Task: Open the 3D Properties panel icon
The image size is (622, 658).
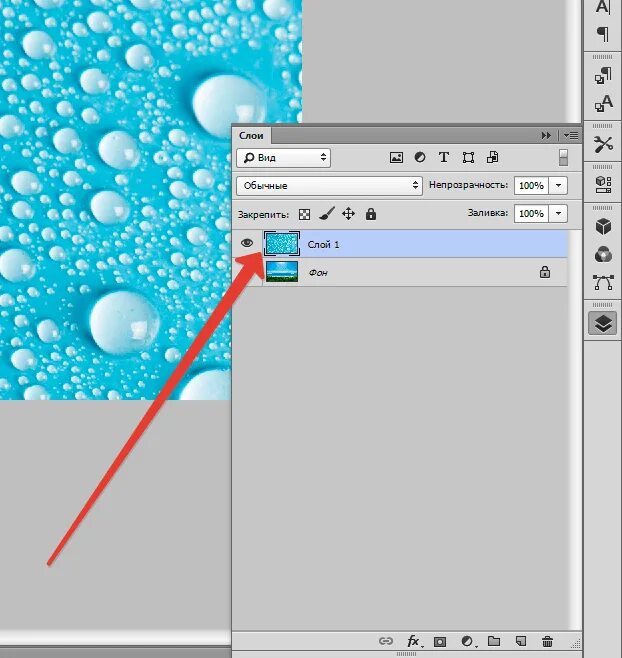Action: 603,184
